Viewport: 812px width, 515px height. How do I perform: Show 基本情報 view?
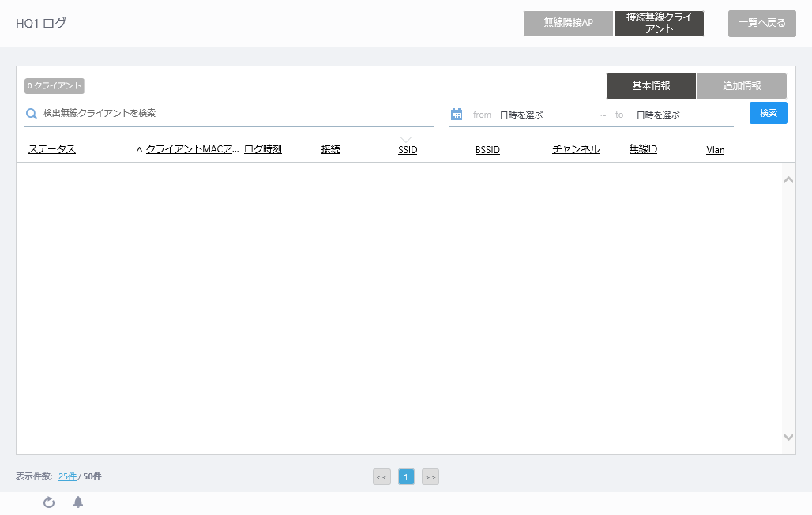651,86
